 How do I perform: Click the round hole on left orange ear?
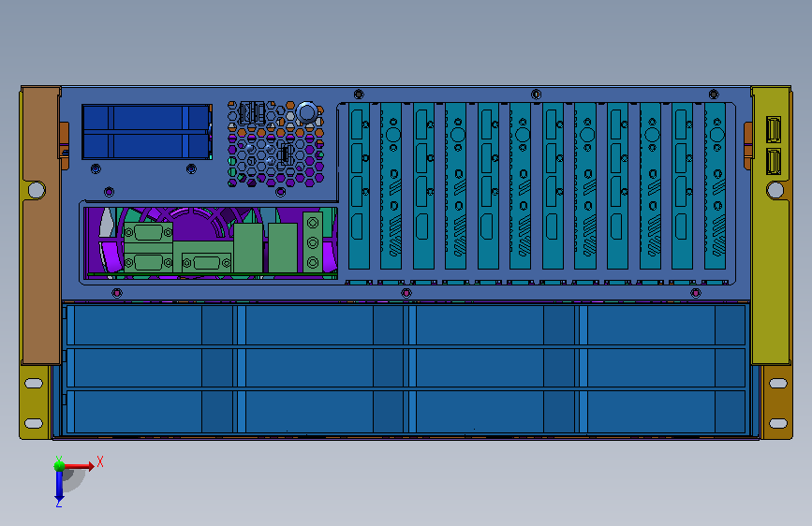[37, 190]
